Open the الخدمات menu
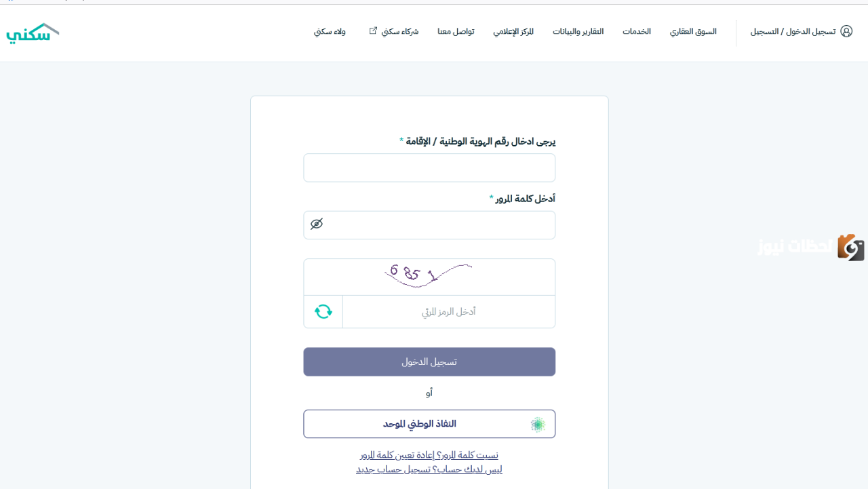 pos(637,31)
